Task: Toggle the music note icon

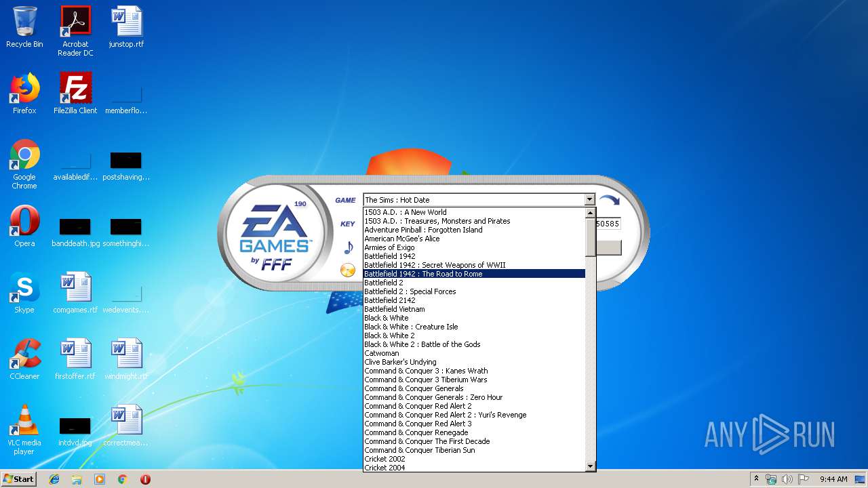Action: 349,247
